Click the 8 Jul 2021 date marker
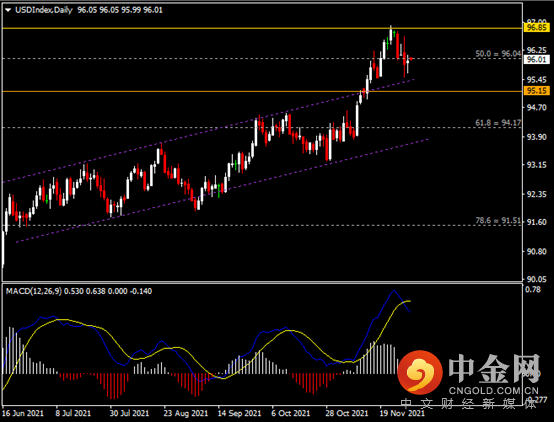The width and height of the screenshot is (554, 422). click(x=73, y=413)
